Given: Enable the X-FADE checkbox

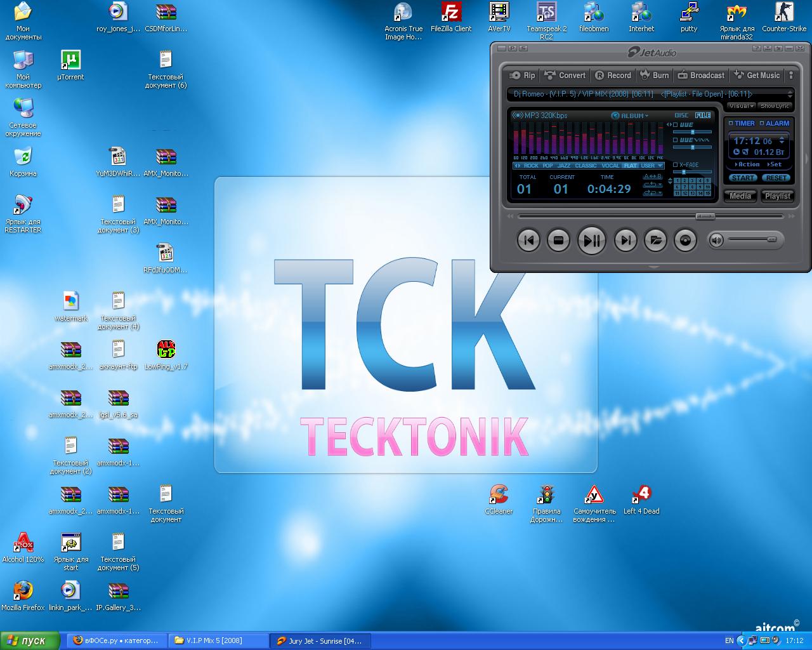Looking at the screenshot, I should coord(676,165).
